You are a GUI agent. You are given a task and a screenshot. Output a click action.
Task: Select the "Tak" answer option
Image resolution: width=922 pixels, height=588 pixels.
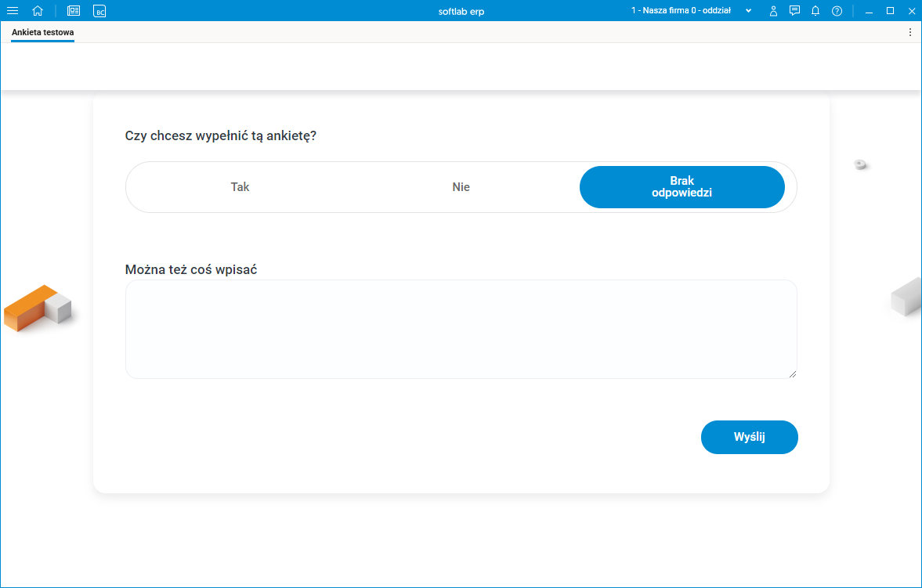240,187
